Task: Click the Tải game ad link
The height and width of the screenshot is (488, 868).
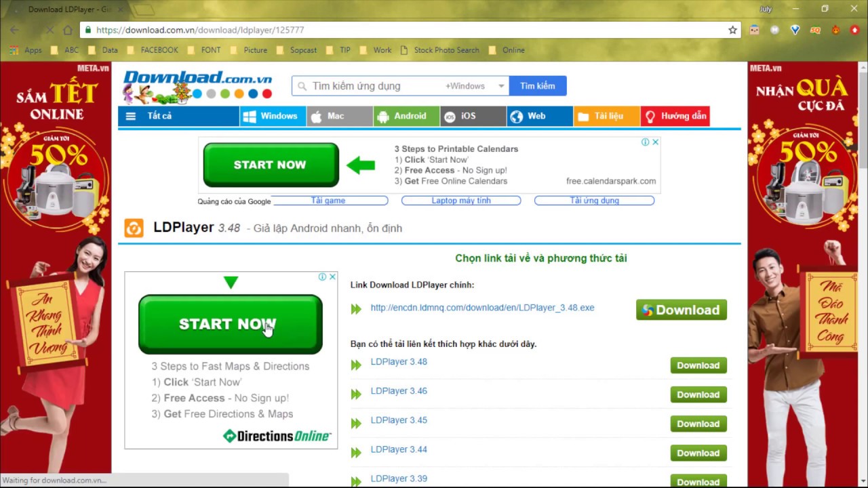Action: 329,201
